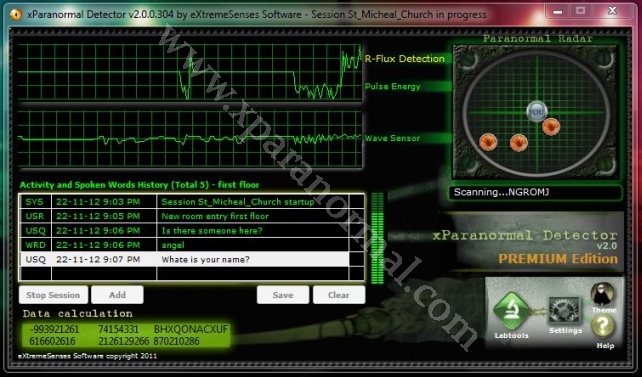Click the 2126129266 data value

point(124,341)
